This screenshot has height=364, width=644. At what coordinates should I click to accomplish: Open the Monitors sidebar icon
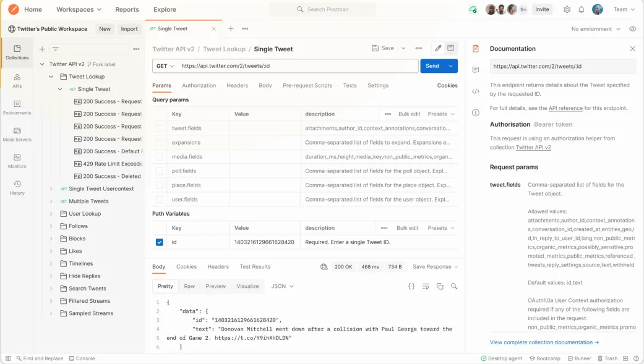pos(17,161)
